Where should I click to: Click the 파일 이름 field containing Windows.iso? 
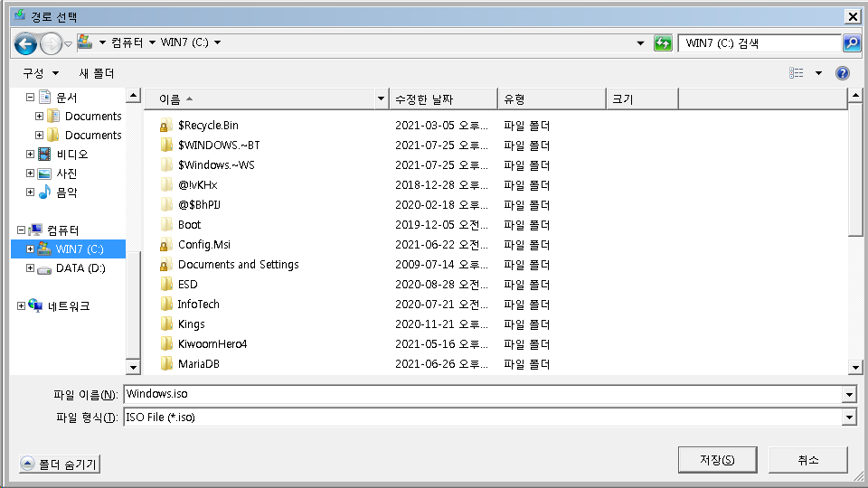[483, 394]
